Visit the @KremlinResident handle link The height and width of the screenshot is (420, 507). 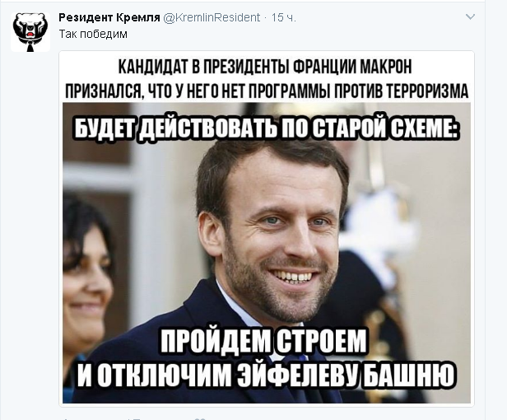212,17
